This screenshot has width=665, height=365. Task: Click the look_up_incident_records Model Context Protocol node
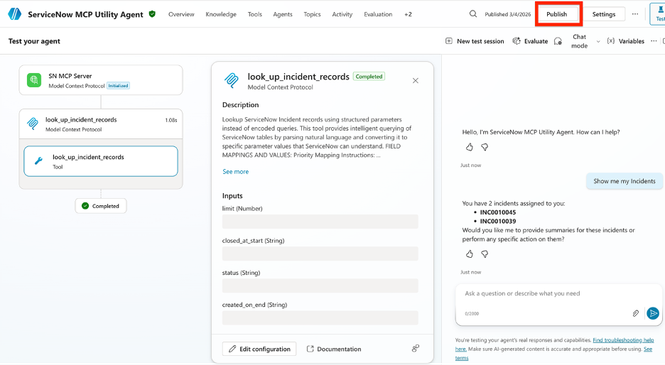(x=101, y=124)
